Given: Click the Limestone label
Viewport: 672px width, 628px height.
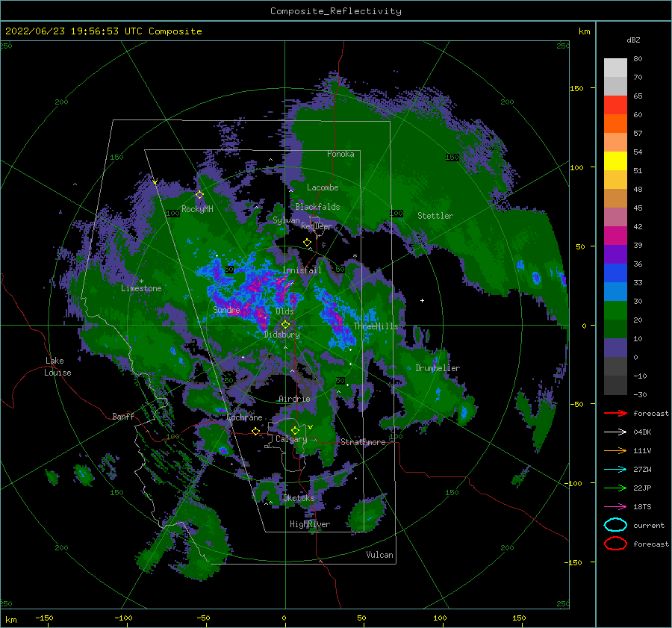Looking at the screenshot, I should pyautogui.click(x=141, y=288).
